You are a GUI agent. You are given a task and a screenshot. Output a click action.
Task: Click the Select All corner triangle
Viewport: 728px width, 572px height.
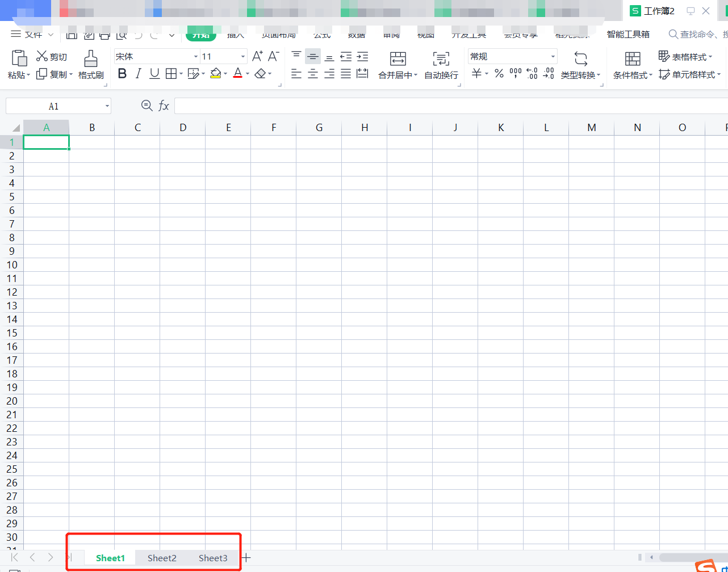(x=16, y=128)
